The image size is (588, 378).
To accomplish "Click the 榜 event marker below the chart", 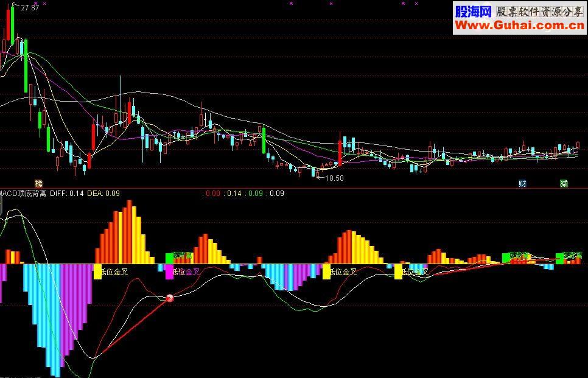I will [x=38, y=183].
